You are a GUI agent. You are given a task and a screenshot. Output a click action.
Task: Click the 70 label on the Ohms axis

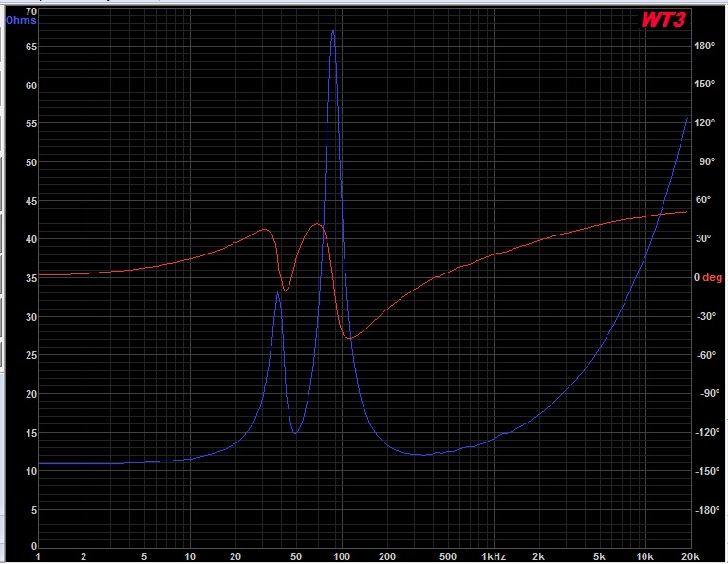tap(31, 11)
